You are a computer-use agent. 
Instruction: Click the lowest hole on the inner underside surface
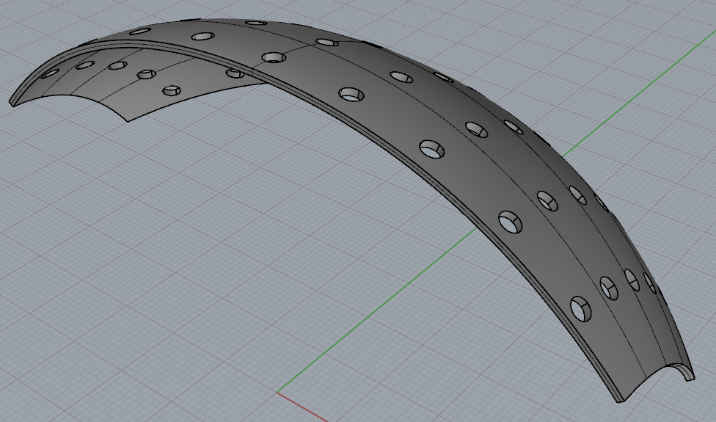[x=170, y=91]
